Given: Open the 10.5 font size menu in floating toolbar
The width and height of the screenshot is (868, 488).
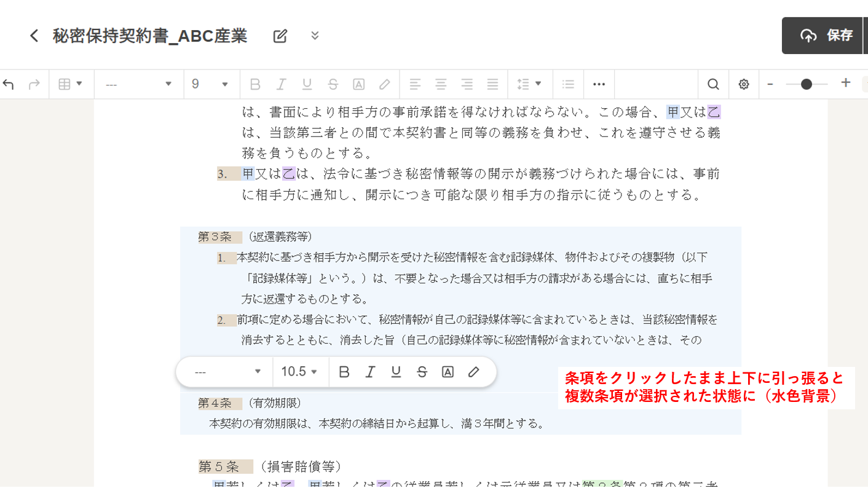Looking at the screenshot, I should coord(299,372).
